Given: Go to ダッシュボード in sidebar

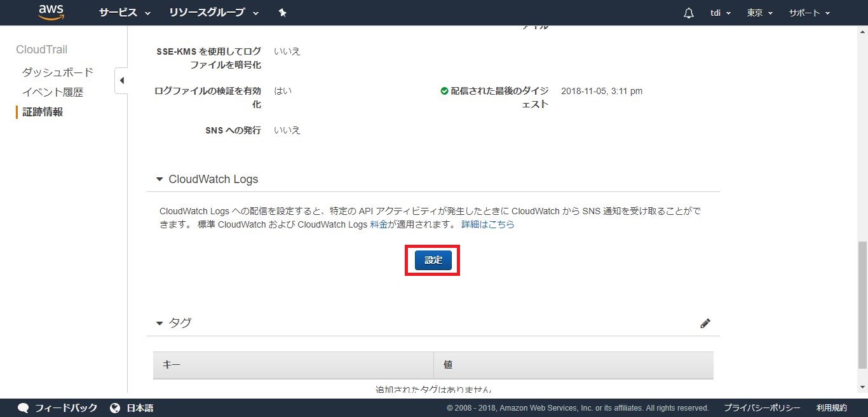Looking at the screenshot, I should pyautogui.click(x=58, y=72).
